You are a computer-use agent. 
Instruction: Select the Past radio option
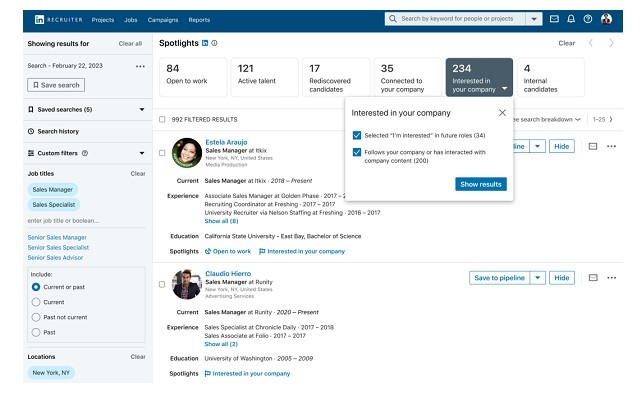(36, 332)
